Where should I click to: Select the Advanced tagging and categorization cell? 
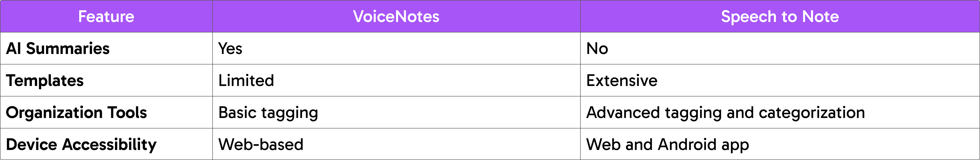tap(725, 113)
